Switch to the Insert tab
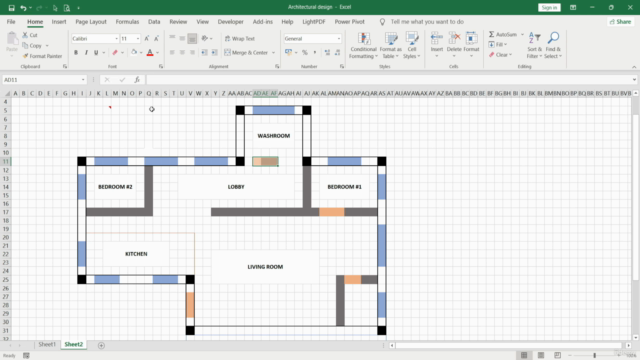This screenshot has height=360, width=640. pos(59,22)
